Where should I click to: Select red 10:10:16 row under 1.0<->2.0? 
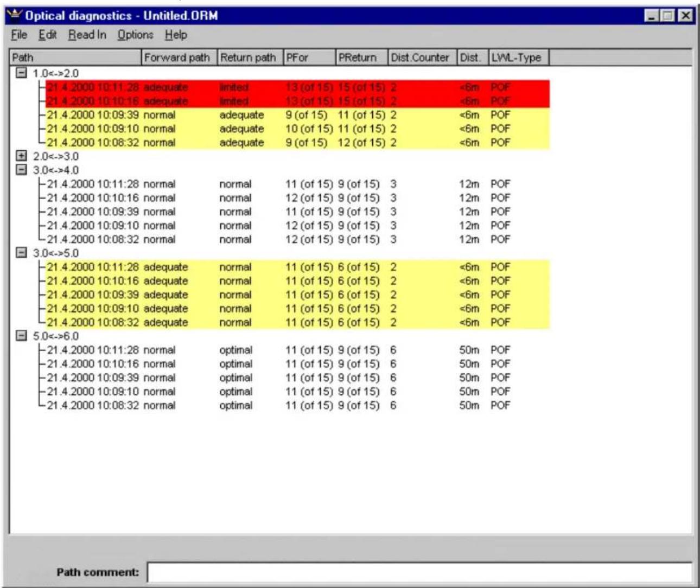297,101
